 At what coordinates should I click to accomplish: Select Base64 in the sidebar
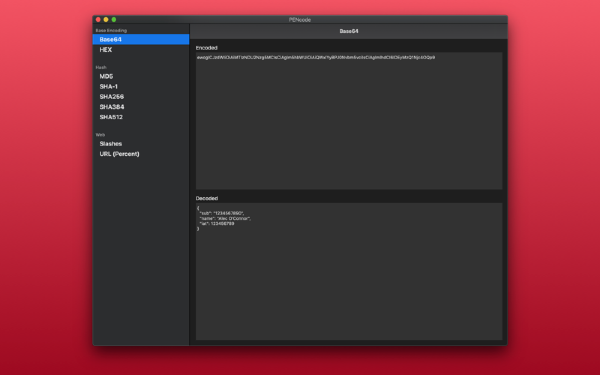coord(141,39)
